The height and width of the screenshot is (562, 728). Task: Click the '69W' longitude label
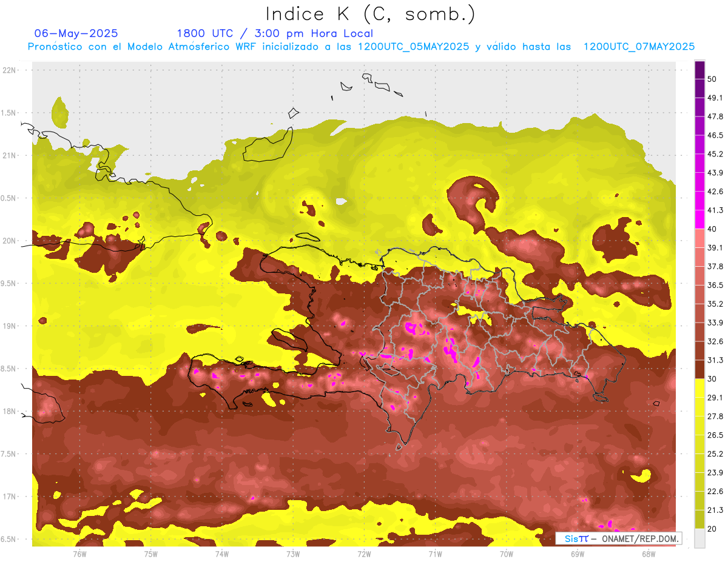578,554
